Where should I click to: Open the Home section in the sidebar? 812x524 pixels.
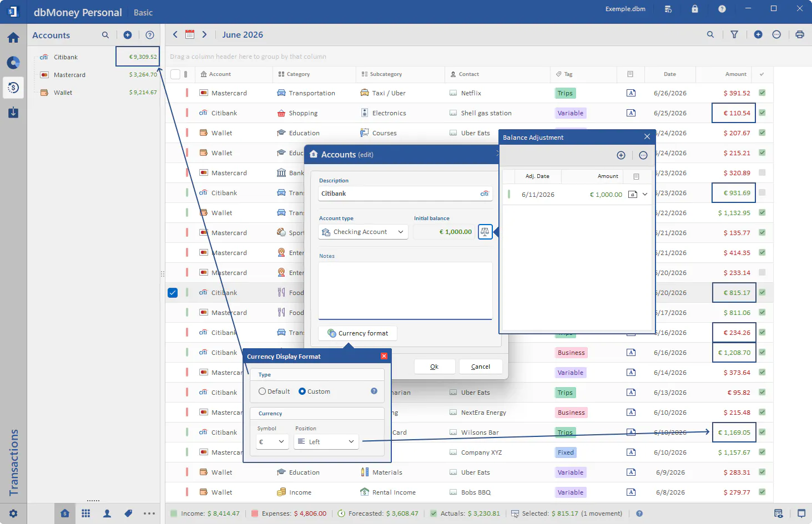pos(13,38)
